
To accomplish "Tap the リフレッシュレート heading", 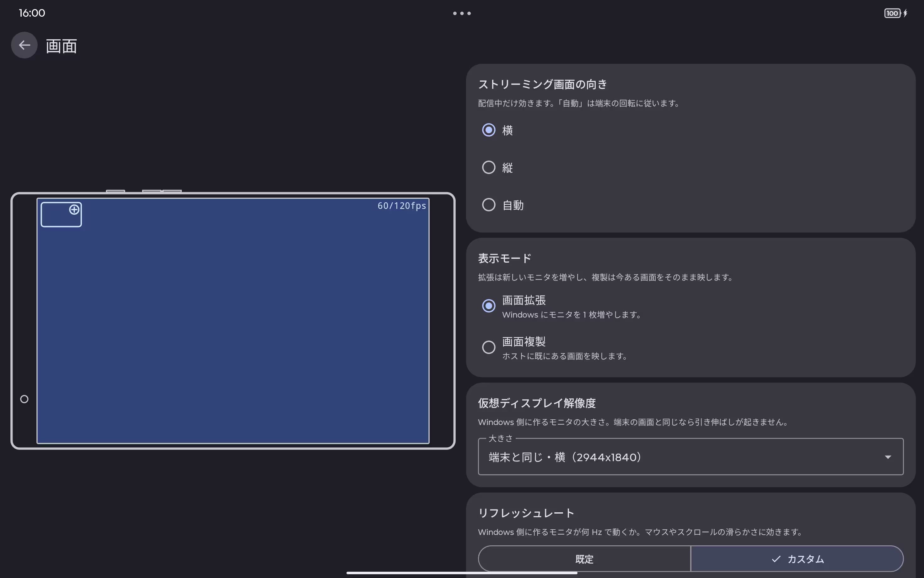I will pos(526,513).
